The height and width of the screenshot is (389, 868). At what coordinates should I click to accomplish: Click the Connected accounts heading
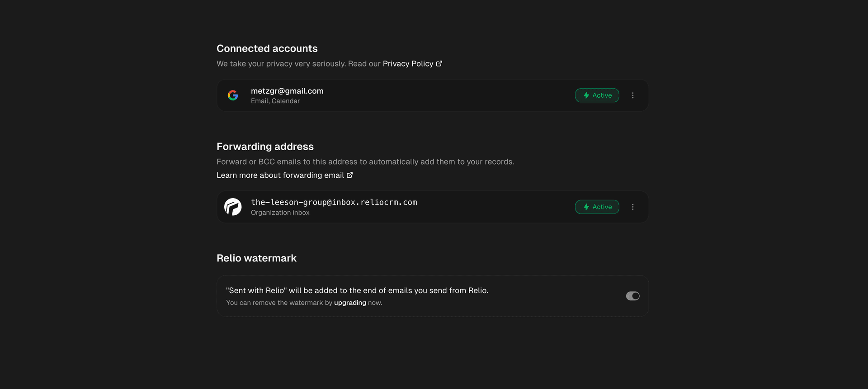pos(267,48)
